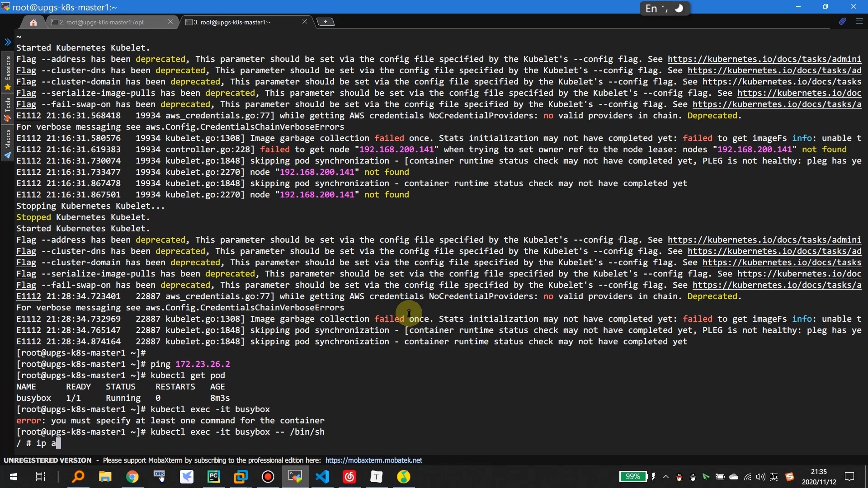Click the battery tray icon

point(720,477)
